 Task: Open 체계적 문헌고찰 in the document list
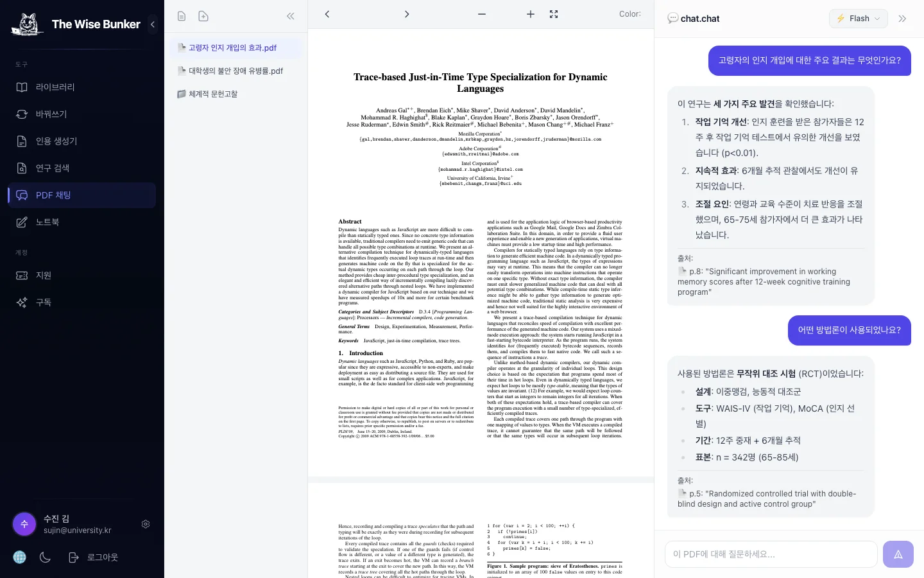point(212,94)
